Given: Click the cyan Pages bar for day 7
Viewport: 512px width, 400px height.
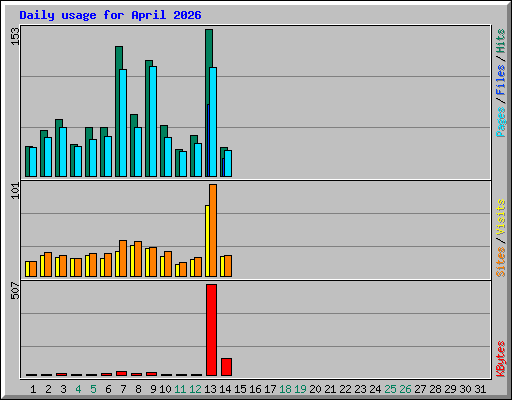Looking at the screenshot, I should (x=123, y=123).
